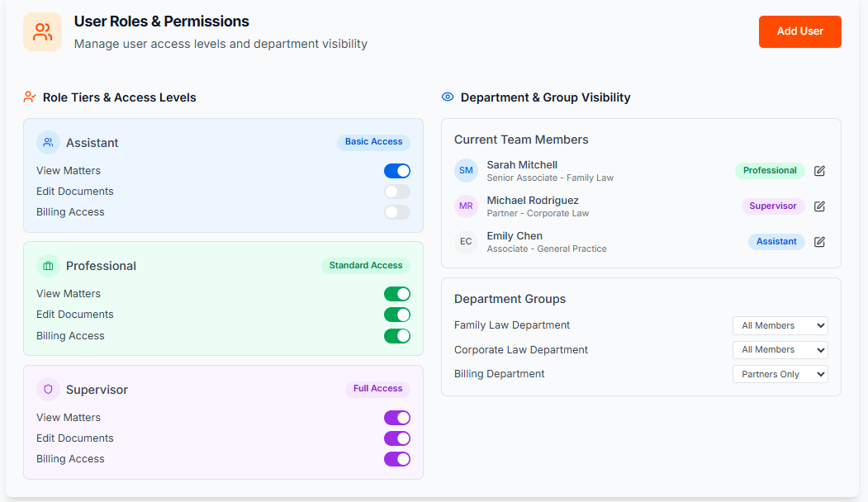Click the Supervisor role shield icon
The height and width of the screenshot is (502, 868).
(x=49, y=390)
